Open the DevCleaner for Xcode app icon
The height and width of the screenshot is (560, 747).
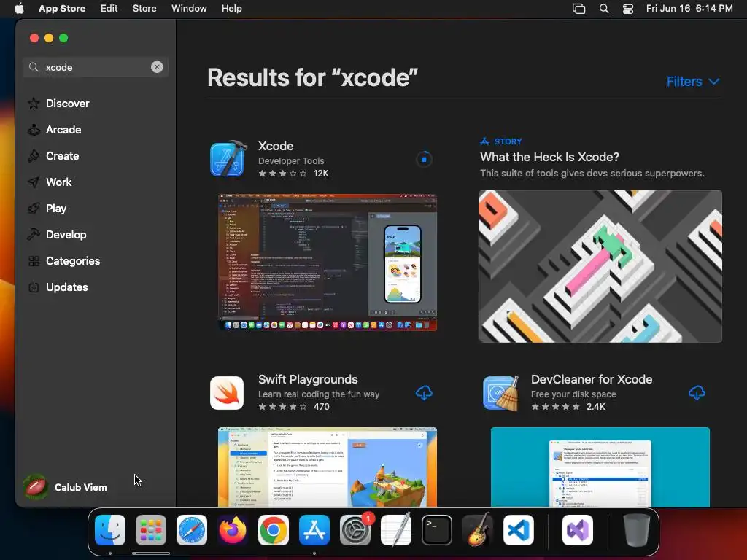[x=500, y=393]
